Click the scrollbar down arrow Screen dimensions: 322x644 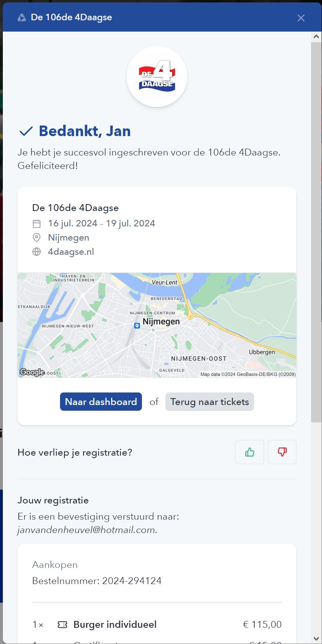pyautogui.click(x=316, y=639)
